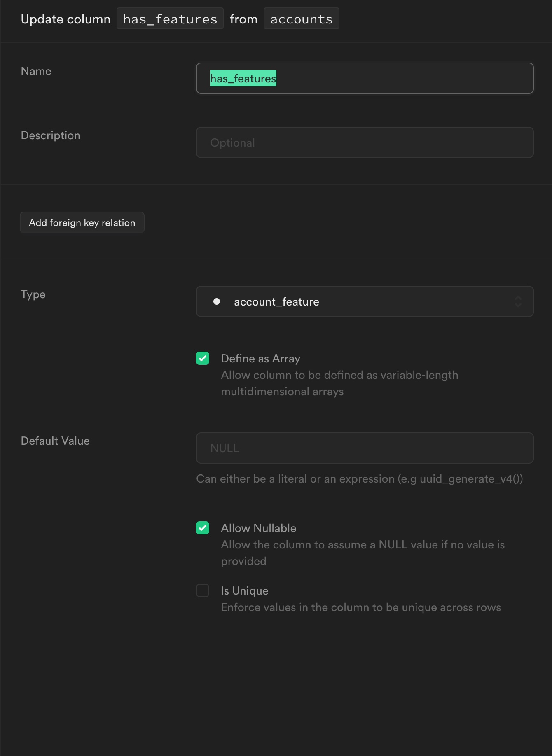Screen dimensions: 552x756
Task: Click the Allow Nullable green checkmark icon
Action: tap(202, 528)
